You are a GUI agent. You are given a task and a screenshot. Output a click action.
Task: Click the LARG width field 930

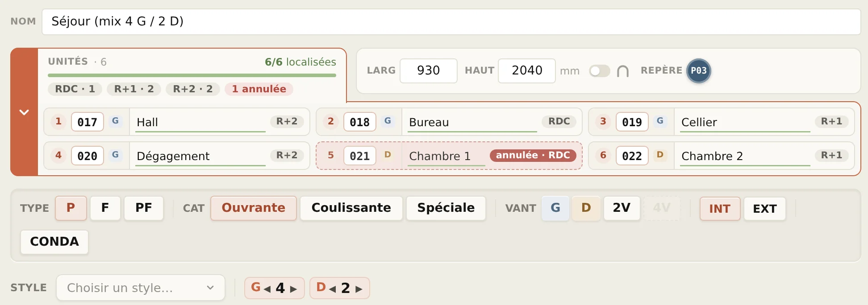coord(429,71)
